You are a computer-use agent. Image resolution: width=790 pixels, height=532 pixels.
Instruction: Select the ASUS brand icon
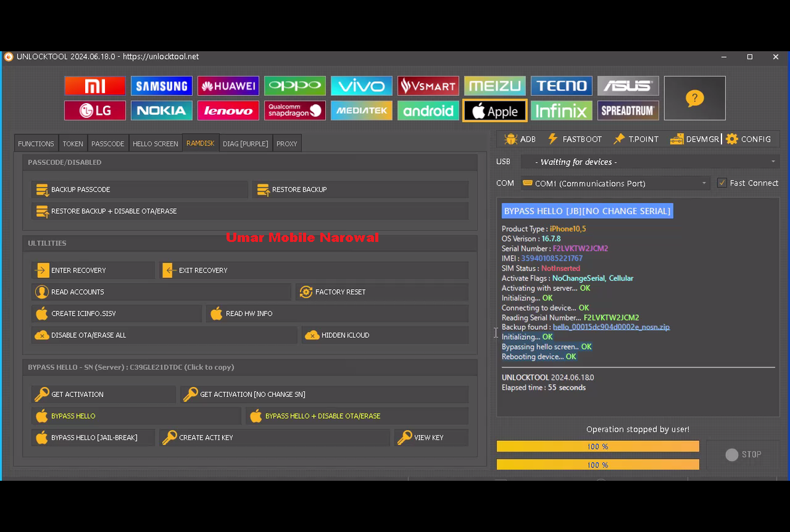click(628, 86)
